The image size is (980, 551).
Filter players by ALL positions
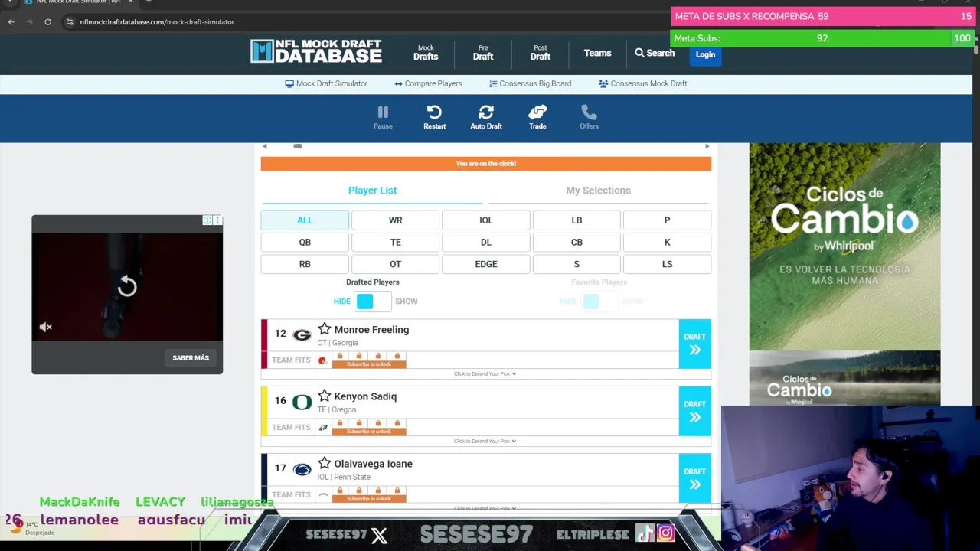coord(305,220)
